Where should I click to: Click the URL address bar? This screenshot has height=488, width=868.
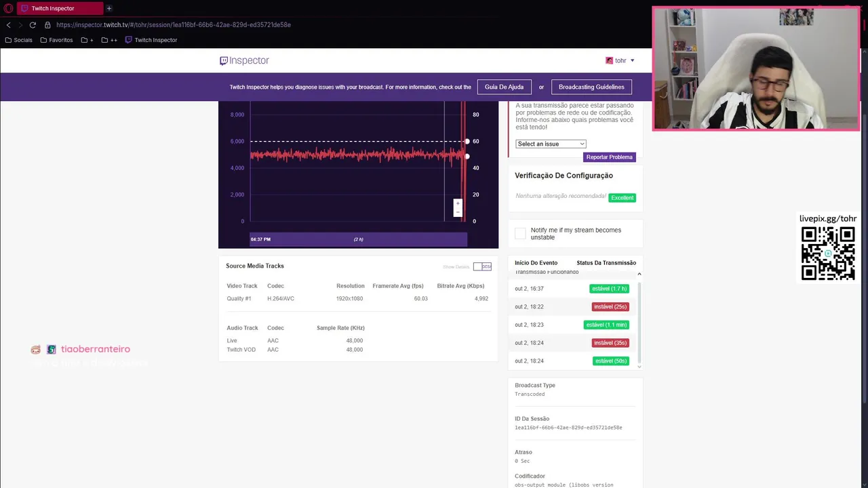[x=174, y=25]
